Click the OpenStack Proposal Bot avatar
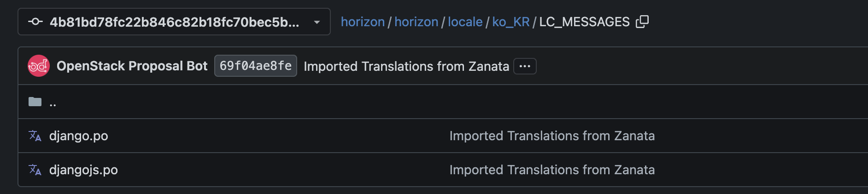 coord(39,66)
